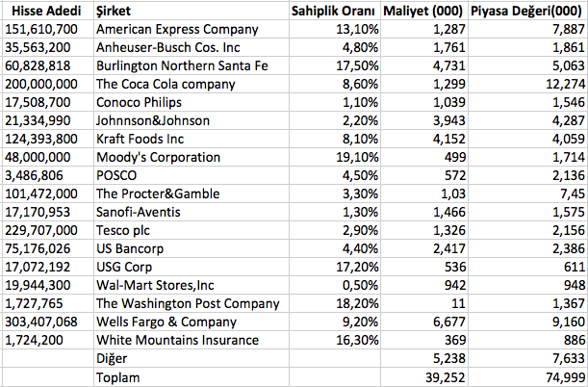
Task: Select total market value 74,999 cell
Action: (x=557, y=376)
